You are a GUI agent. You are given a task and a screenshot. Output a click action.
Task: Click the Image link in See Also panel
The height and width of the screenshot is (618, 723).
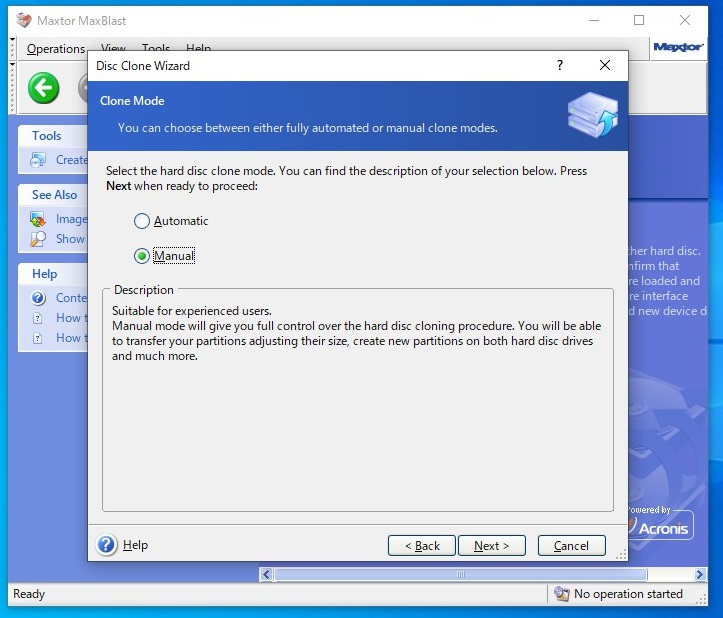[x=71, y=219]
